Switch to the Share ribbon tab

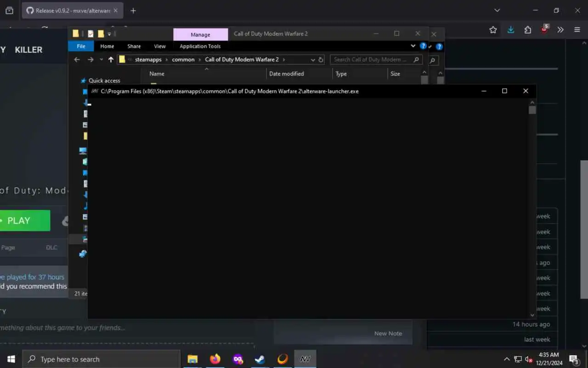pyautogui.click(x=134, y=46)
